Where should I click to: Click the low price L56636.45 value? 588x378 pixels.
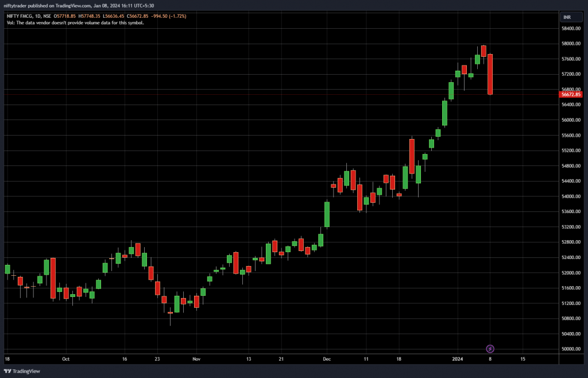point(113,16)
